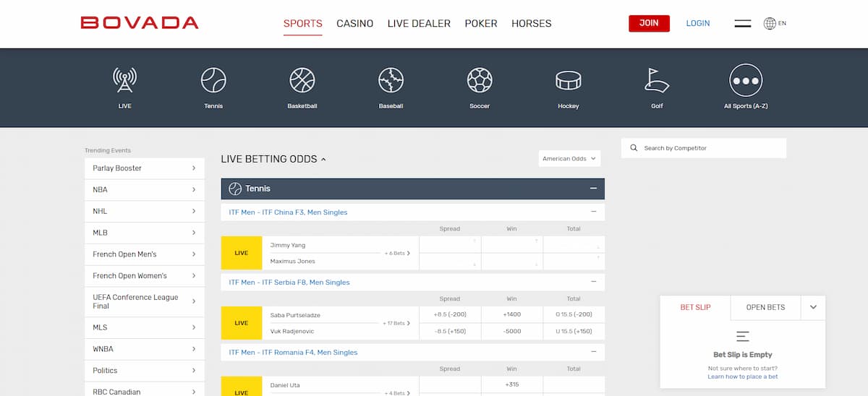Click the search magnifier icon
Viewport: 868px width, 396px height.
click(634, 148)
